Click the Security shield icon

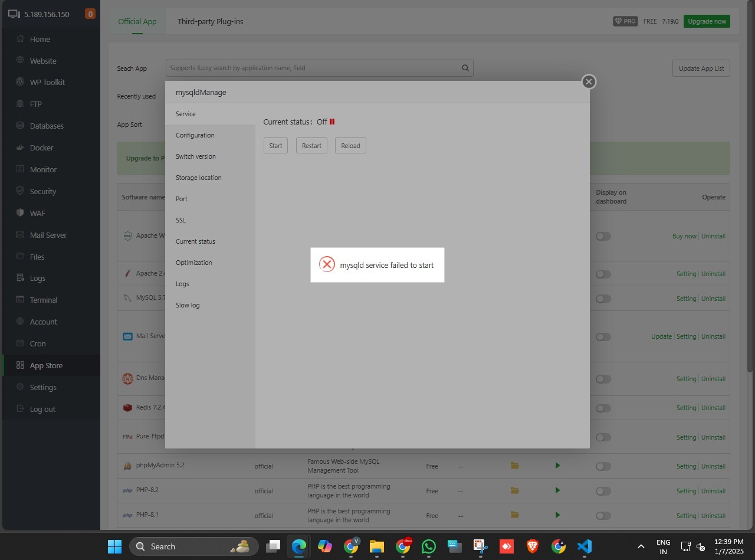pyautogui.click(x=20, y=191)
